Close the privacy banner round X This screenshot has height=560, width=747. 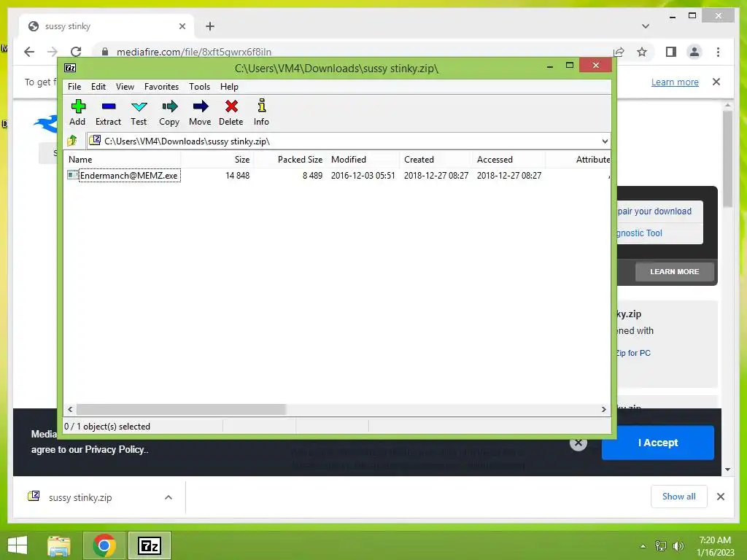[578, 443]
